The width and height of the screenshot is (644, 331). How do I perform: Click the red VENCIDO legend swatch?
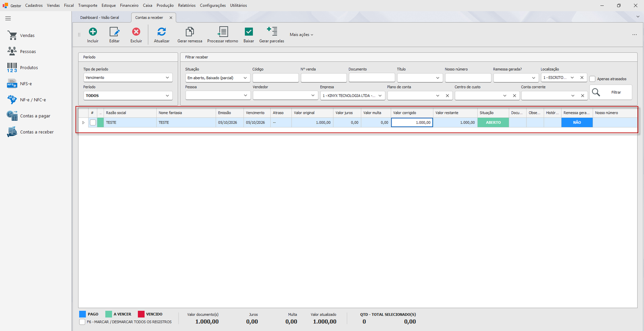click(x=141, y=314)
